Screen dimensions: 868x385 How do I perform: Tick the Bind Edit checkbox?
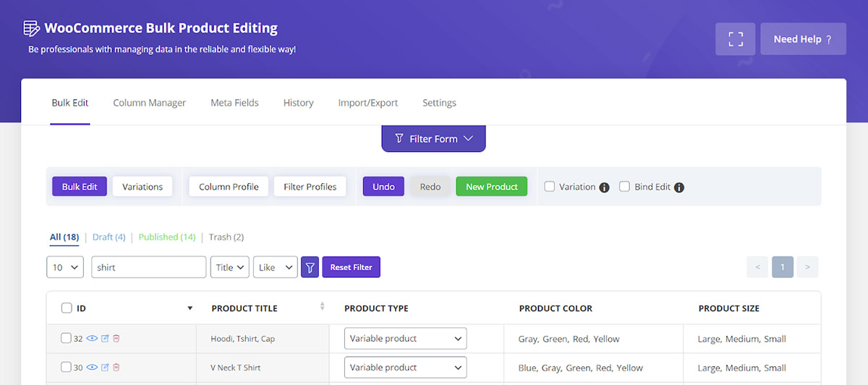(625, 186)
